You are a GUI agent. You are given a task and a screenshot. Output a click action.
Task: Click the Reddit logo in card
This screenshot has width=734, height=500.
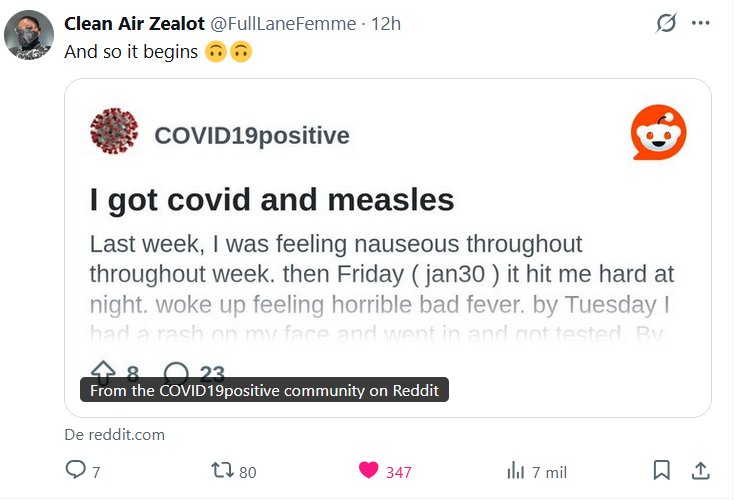click(658, 133)
